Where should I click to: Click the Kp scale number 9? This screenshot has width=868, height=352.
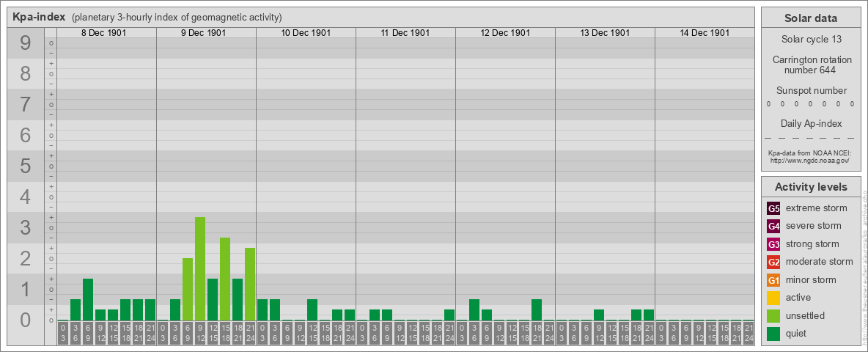[x=25, y=43]
